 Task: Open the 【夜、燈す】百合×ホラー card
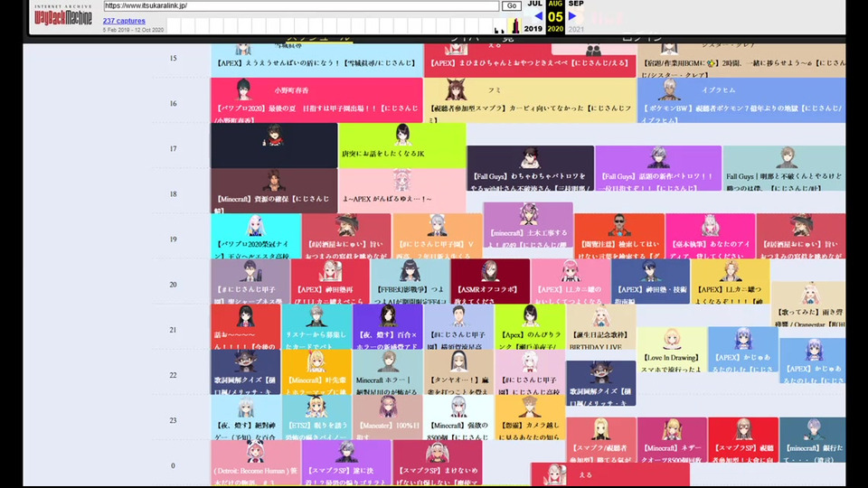point(388,327)
